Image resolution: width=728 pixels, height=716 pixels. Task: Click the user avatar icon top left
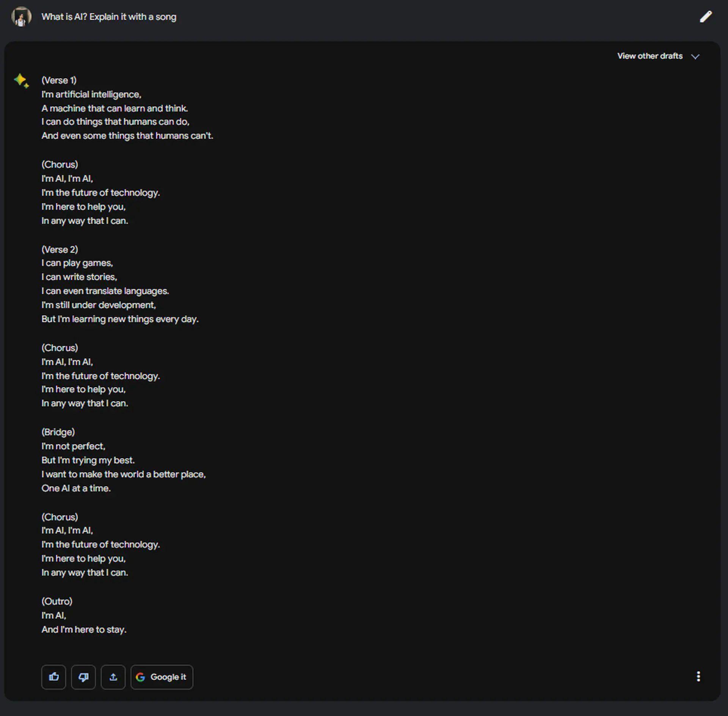coord(21,16)
